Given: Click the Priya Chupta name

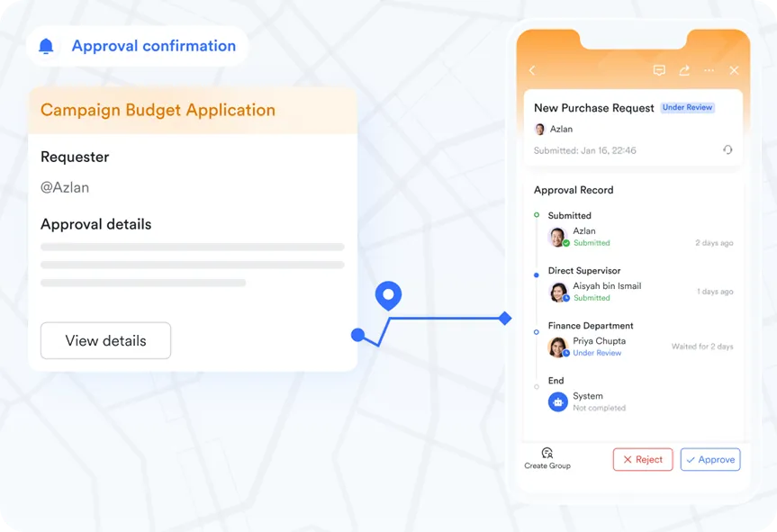Looking at the screenshot, I should (x=599, y=341).
